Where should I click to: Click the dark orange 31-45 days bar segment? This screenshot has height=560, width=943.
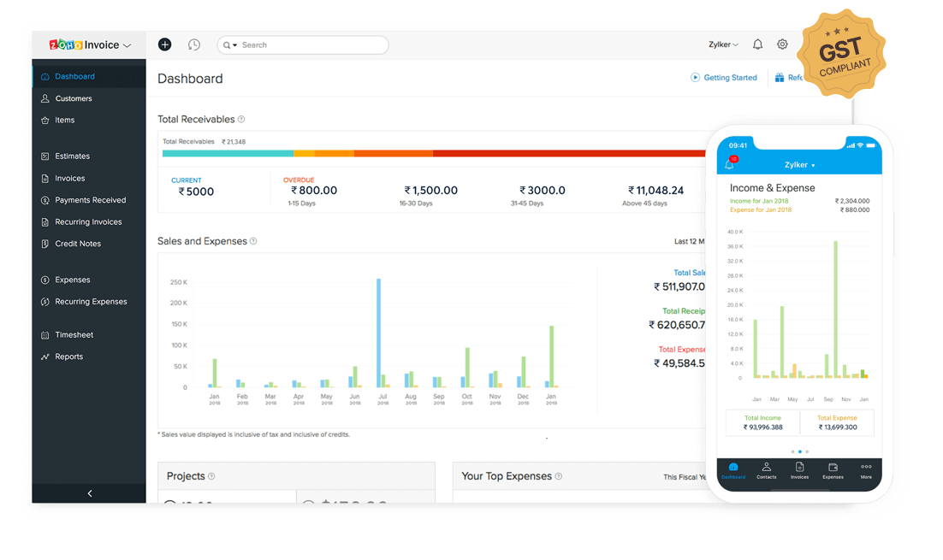394,154
